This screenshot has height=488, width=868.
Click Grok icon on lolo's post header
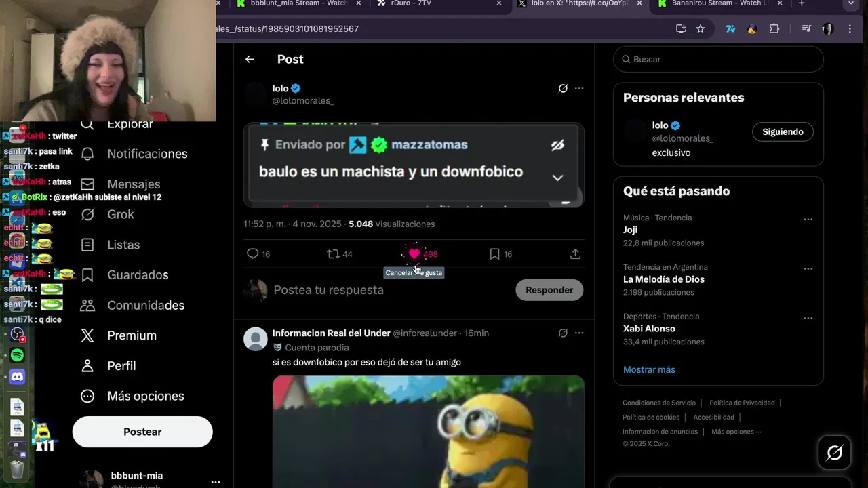(x=563, y=88)
